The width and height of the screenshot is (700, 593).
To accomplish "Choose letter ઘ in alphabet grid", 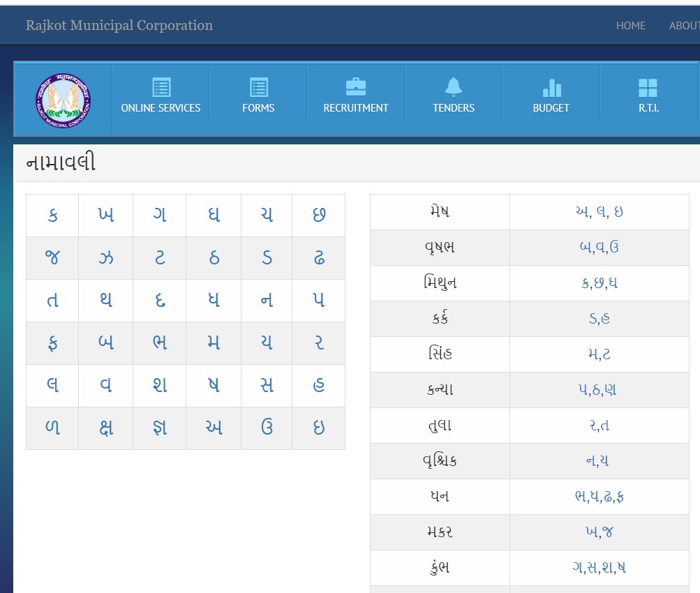I will tap(214, 215).
